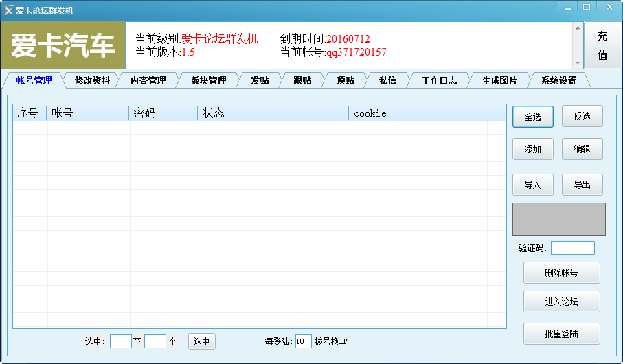Switch to the 修改资料 tab
Viewport: 623px width, 364px height.
(x=92, y=80)
